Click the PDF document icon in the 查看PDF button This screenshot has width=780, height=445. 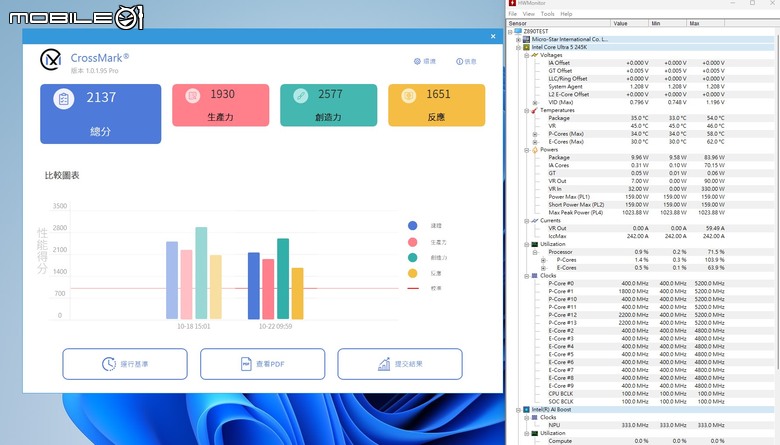pyautogui.click(x=246, y=364)
